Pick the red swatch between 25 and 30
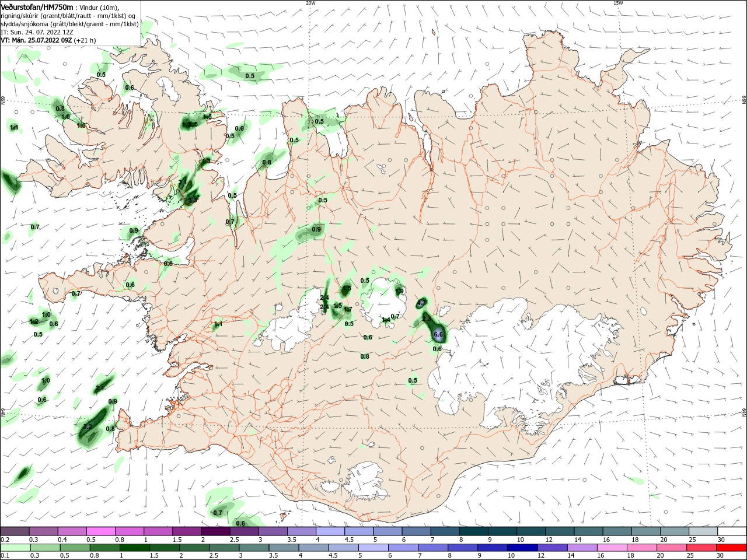747x560 pixels. coord(701,548)
